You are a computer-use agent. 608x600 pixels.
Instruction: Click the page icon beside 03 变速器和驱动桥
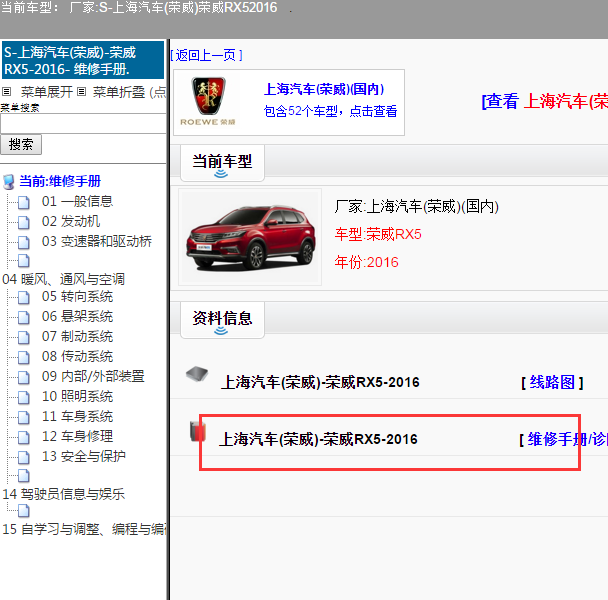[x=24, y=242]
